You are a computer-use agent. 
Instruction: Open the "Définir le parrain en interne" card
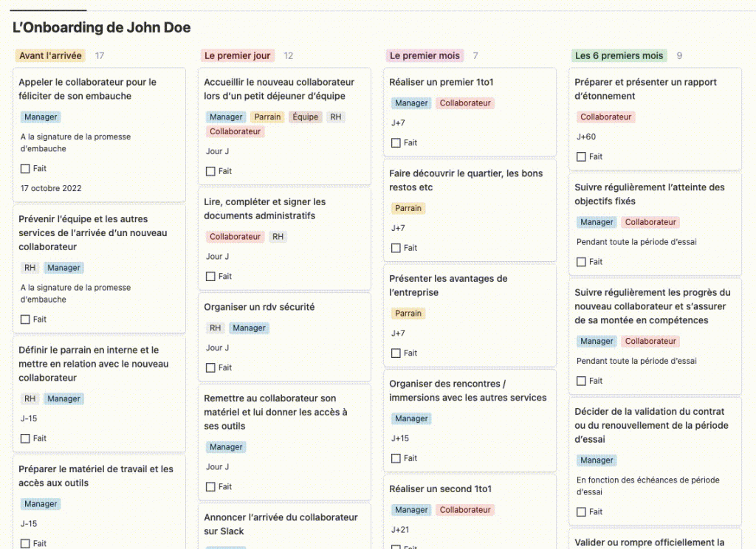(93, 364)
